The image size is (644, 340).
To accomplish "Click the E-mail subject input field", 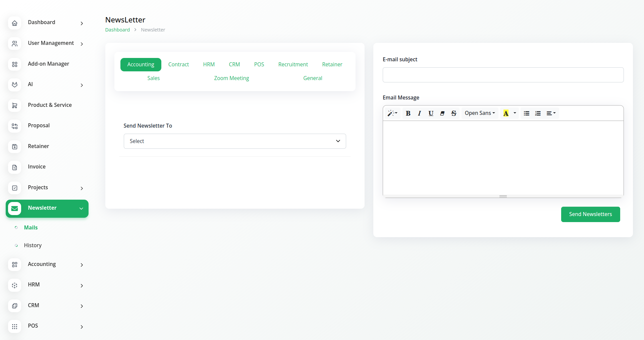I will click(x=503, y=75).
